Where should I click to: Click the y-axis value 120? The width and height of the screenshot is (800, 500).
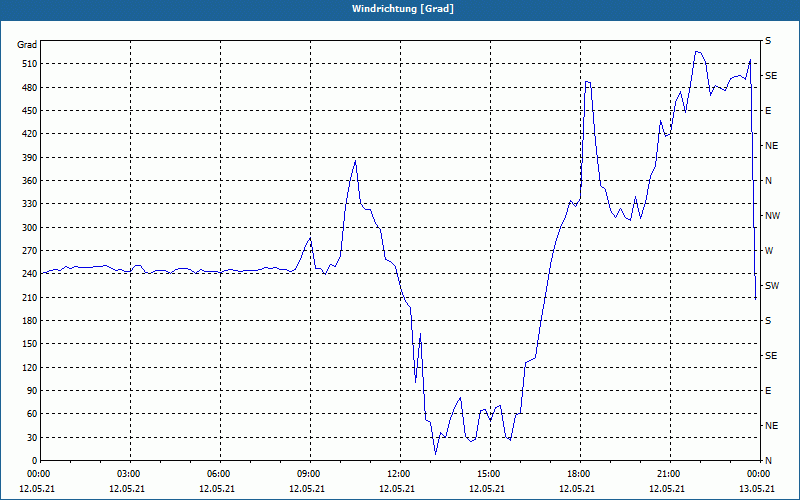tap(29, 367)
